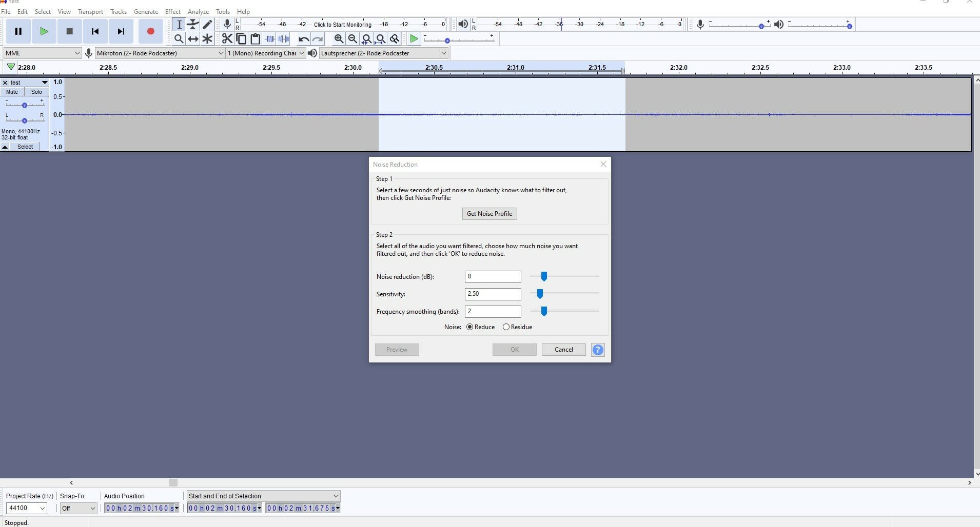
Task: Click the Redo arrow icon
Action: click(318, 38)
